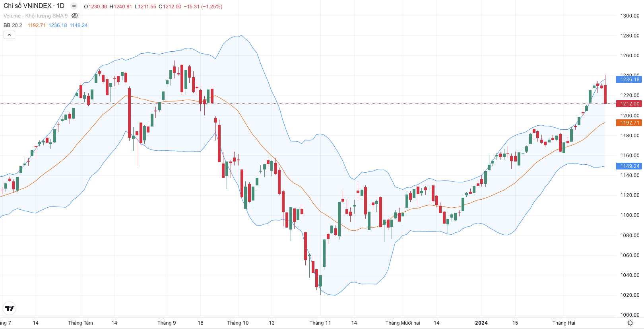Click Tháng Hai on the time axis
Image resolution: width=644 pixels, height=329 pixels.
tap(564, 323)
